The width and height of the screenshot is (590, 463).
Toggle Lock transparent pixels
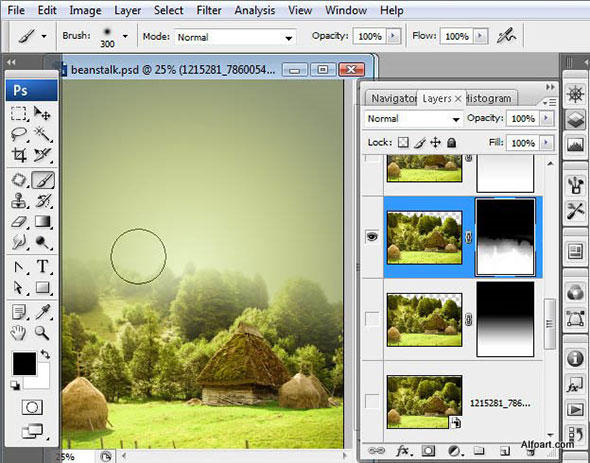point(403,143)
